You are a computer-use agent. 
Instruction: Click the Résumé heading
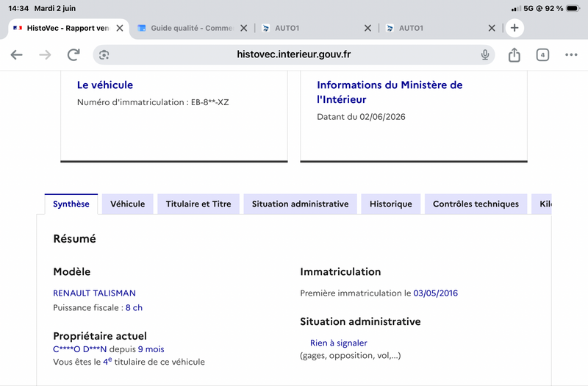point(75,238)
